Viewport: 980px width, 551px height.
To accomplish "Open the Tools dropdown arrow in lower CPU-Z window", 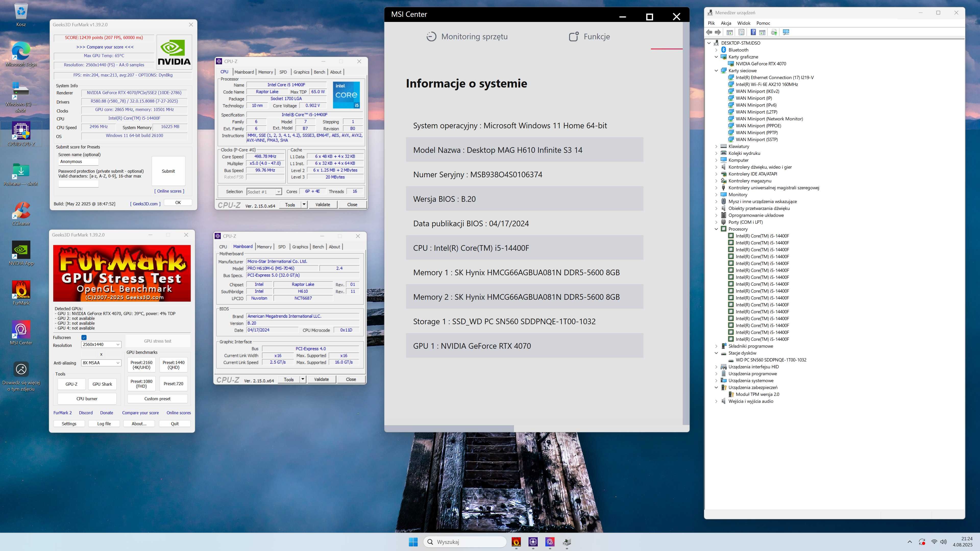I will tap(303, 379).
